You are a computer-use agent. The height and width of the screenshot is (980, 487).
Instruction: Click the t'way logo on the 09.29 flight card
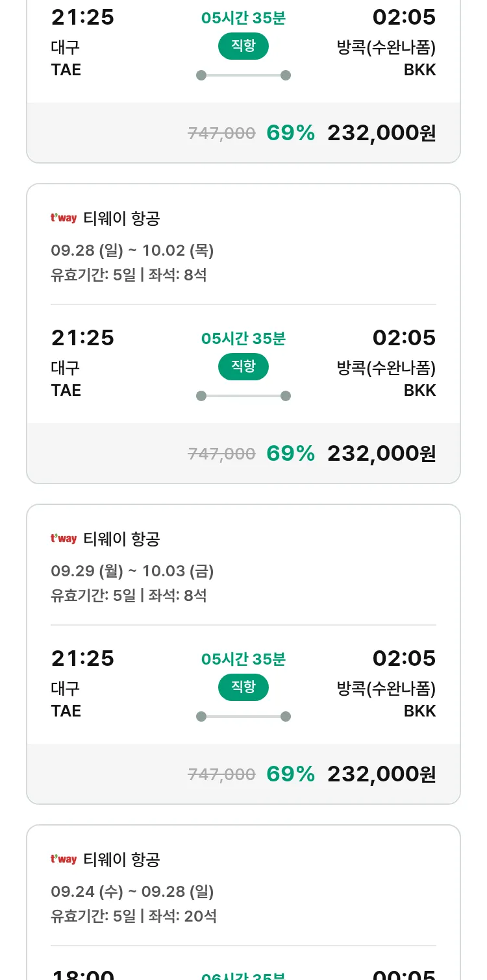pyautogui.click(x=64, y=539)
